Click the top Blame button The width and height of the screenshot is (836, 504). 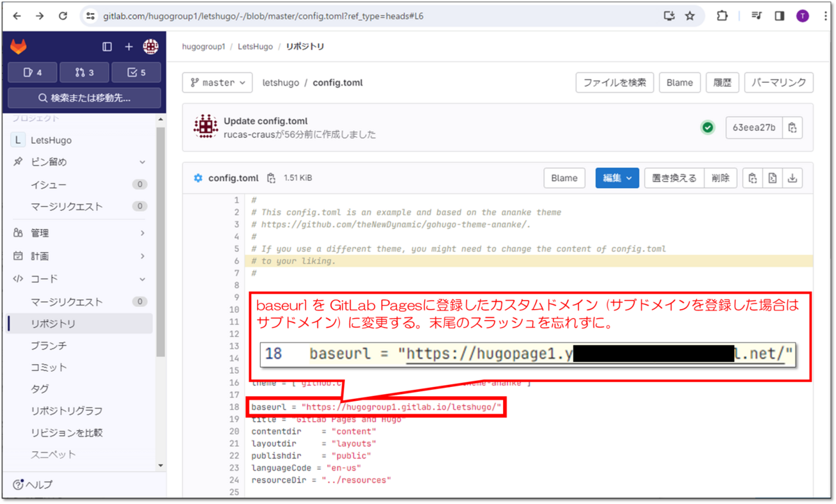(x=679, y=82)
